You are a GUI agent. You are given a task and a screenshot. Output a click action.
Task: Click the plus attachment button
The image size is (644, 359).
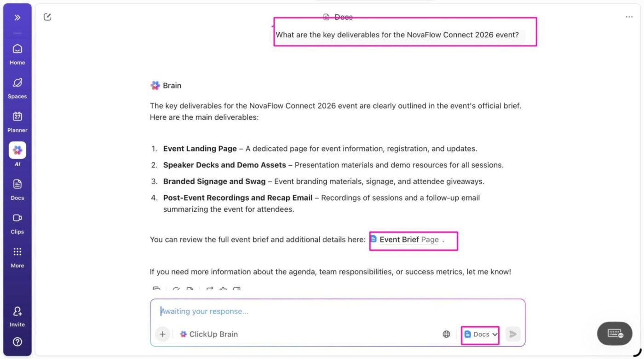tap(162, 334)
